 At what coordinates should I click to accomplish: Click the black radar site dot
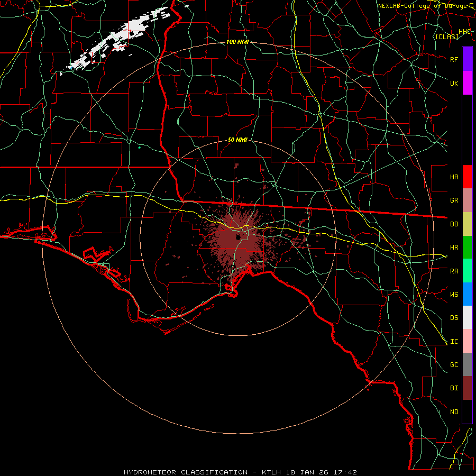click(238, 237)
